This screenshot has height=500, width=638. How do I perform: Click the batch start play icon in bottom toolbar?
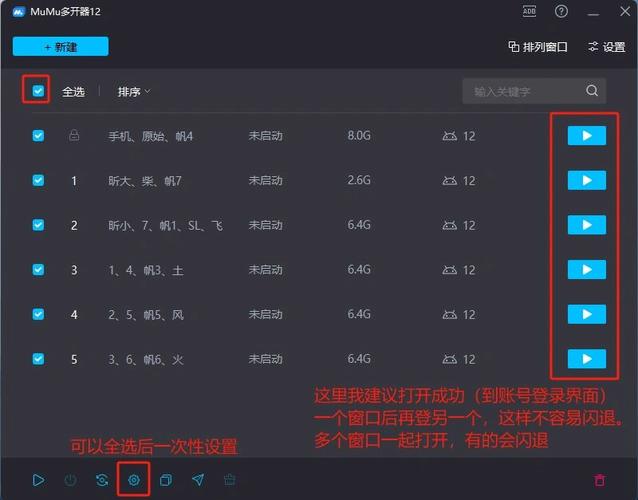[38, 480]
